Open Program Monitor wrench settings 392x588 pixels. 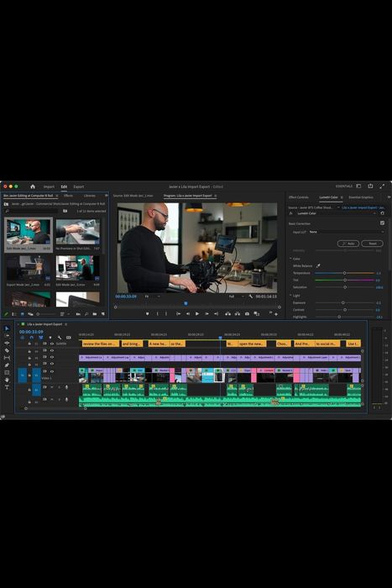tap(251, 297)
